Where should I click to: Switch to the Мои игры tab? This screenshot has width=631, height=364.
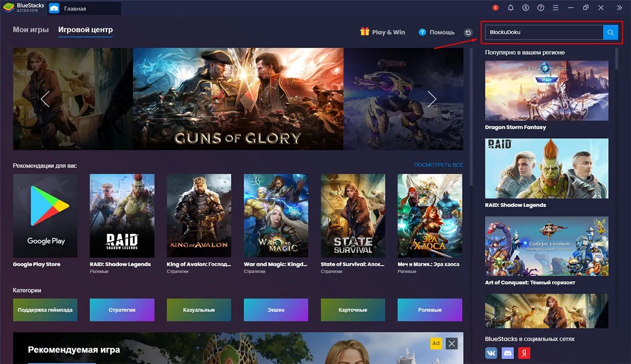point(31,30)
